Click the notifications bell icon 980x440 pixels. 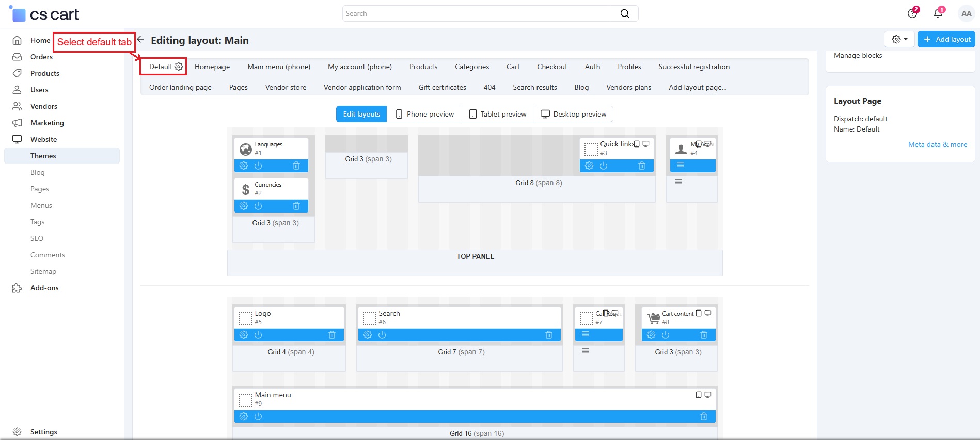(x=938, y=13)
